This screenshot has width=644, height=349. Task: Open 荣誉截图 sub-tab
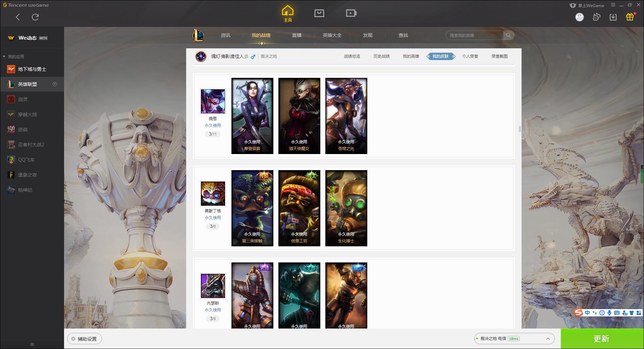click(x=499, y=56)
